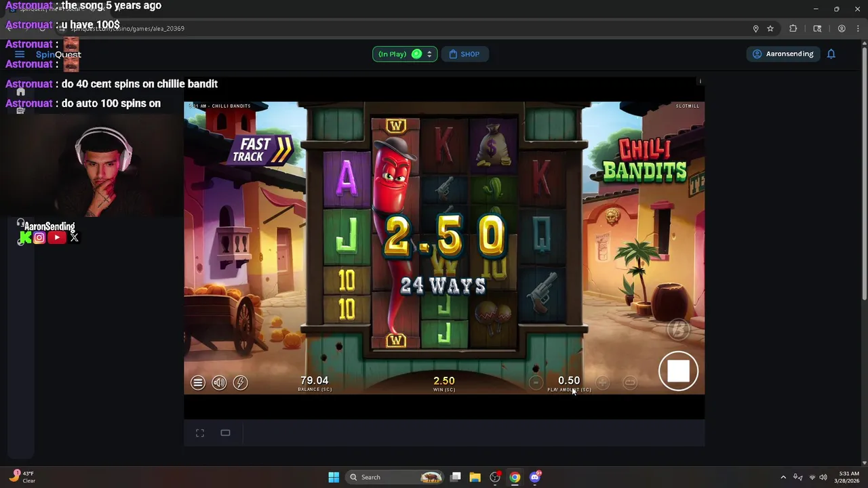Image resolution: width=868 pixels, height=488 pixels.
Task: Open File Explorer from the taskbar
Action: [x=475, y=477]
